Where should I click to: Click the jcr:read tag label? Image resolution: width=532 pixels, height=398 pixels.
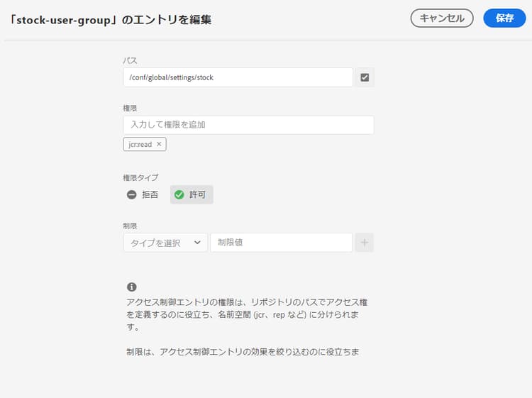pyautogui.click(x=140, y=145)
